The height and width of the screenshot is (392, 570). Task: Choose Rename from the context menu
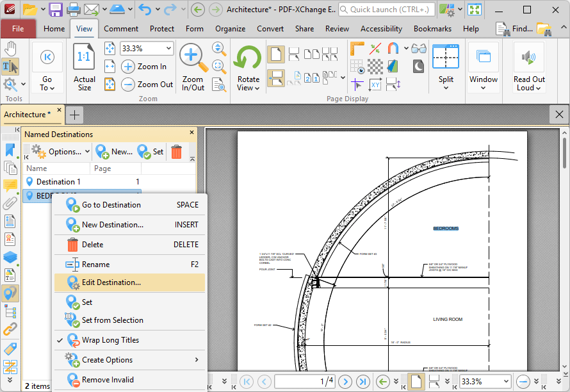coord(129,265)
